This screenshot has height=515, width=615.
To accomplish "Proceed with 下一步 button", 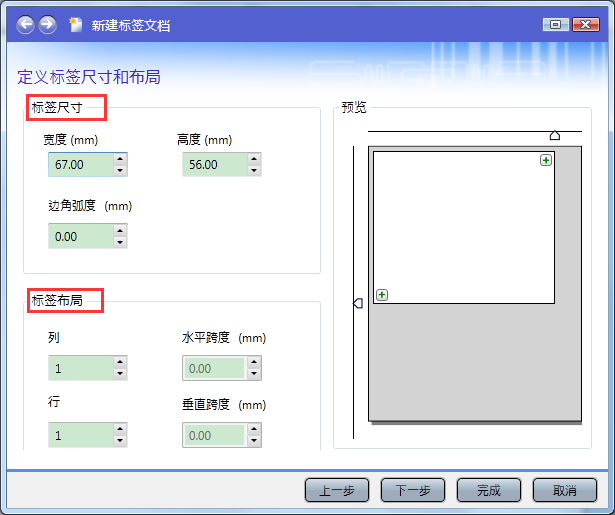I will [x=413, y=490].
